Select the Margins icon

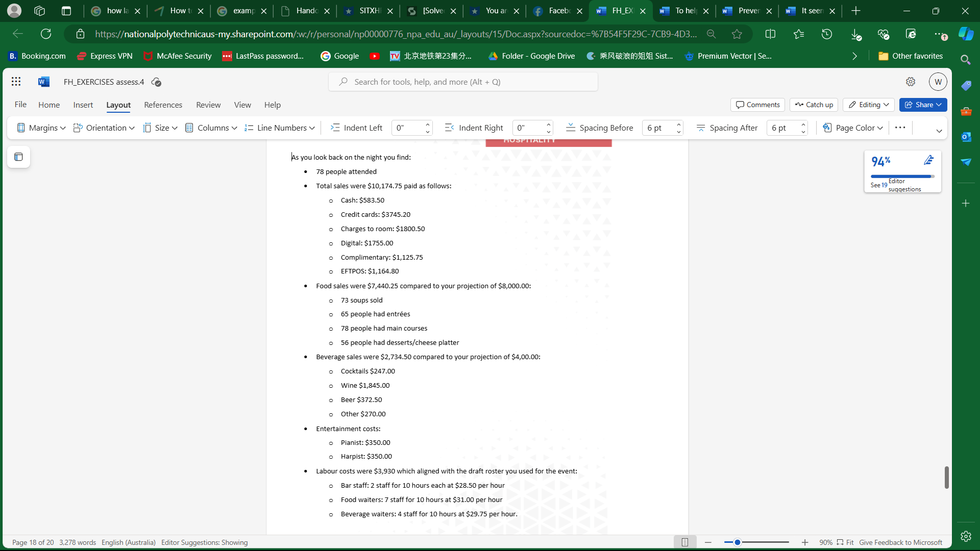click(21, 128)
